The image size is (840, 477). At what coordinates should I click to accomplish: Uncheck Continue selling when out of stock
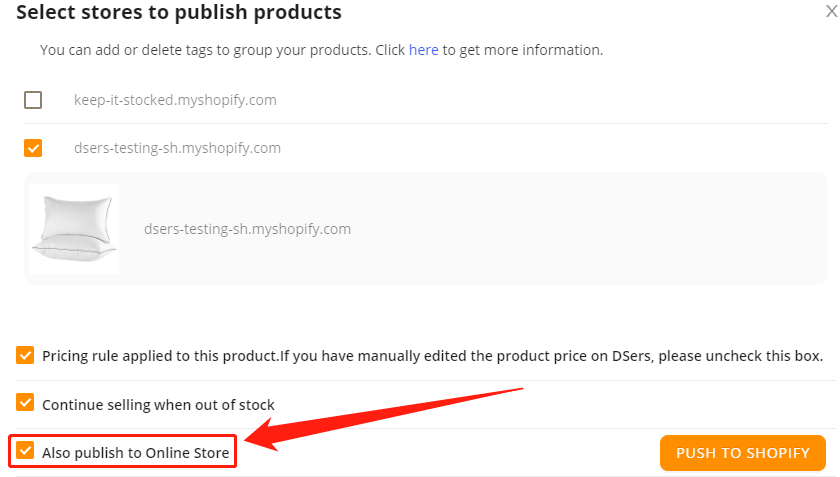tap(25, 402)
